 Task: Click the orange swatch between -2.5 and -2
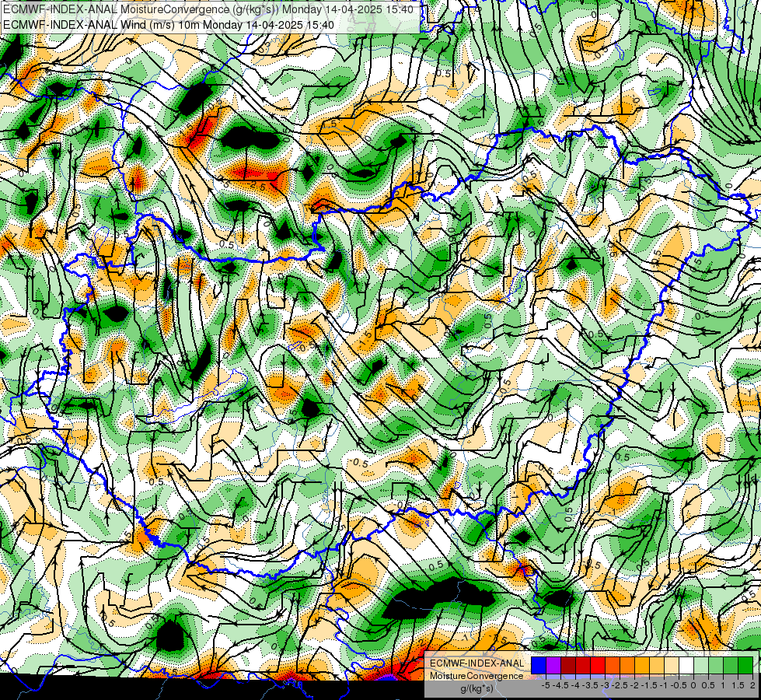627,666
